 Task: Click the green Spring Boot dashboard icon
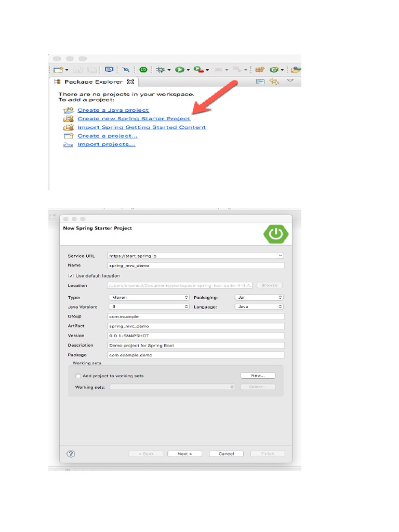(143, 70)
